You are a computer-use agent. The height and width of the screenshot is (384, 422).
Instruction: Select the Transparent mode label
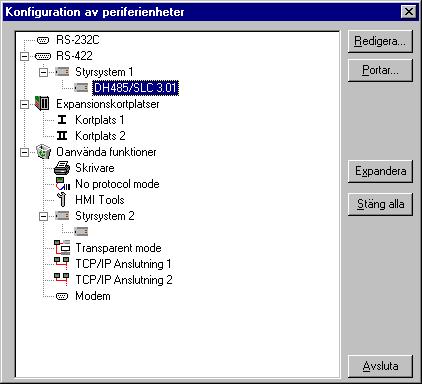(x=118, y=248)
